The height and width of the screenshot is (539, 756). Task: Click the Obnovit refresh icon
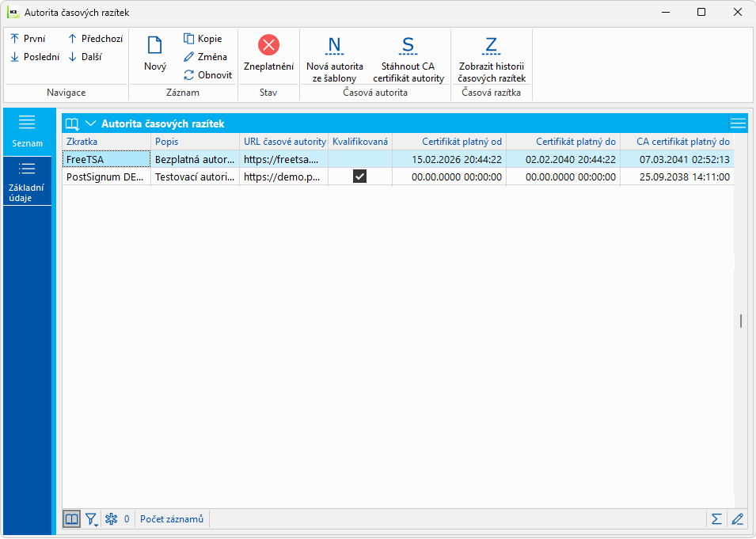pos(188,74)
